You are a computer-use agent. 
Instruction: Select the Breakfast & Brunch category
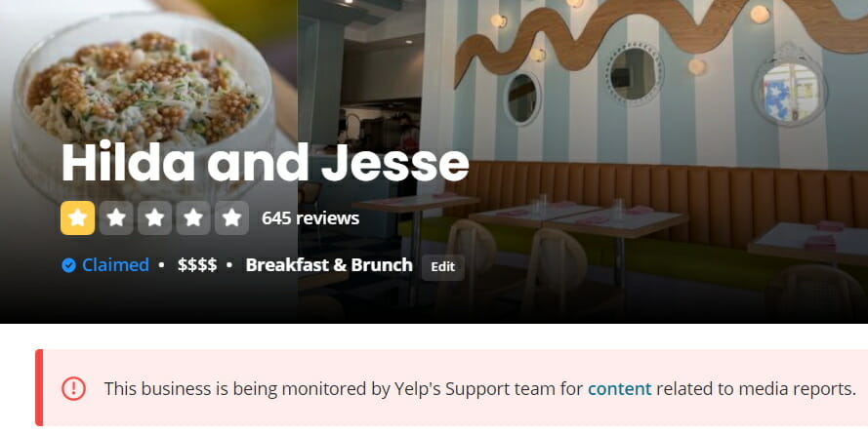[329, 265]
